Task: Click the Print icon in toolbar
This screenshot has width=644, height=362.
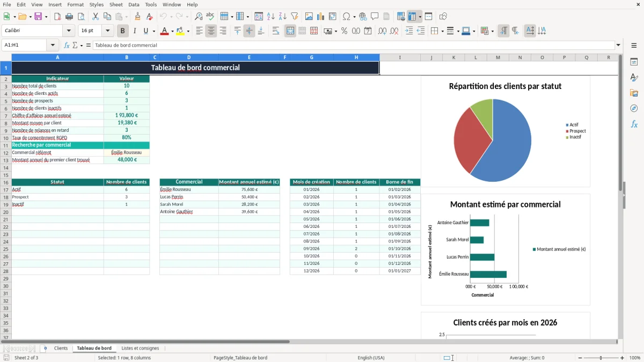Action: point(69,17)
